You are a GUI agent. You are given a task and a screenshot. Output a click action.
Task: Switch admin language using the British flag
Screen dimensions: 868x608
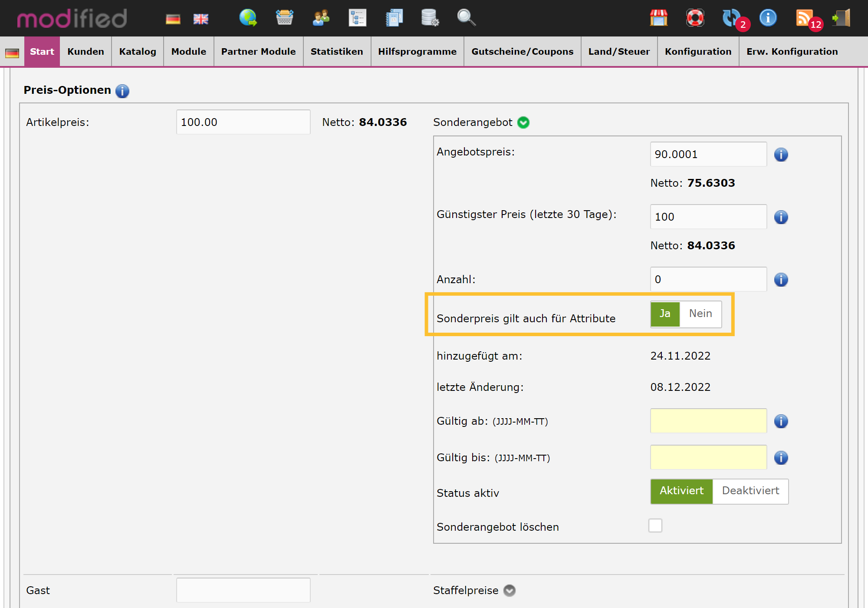coord(201,19)
